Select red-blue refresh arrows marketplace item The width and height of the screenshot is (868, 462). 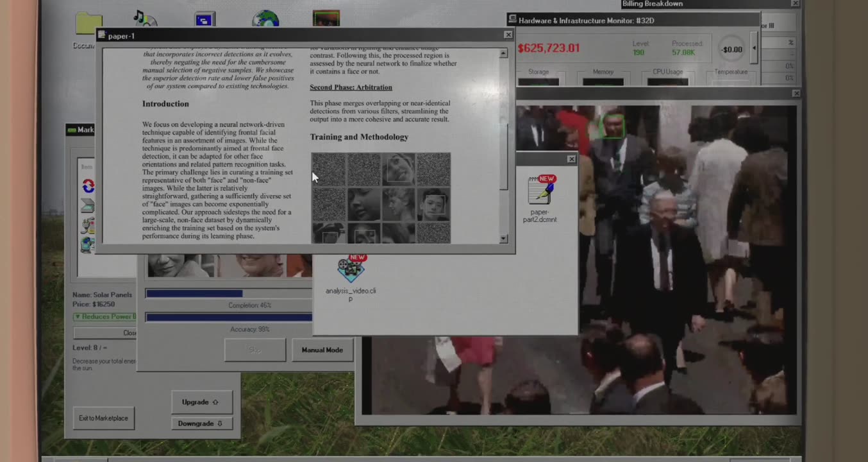point(88,186)
